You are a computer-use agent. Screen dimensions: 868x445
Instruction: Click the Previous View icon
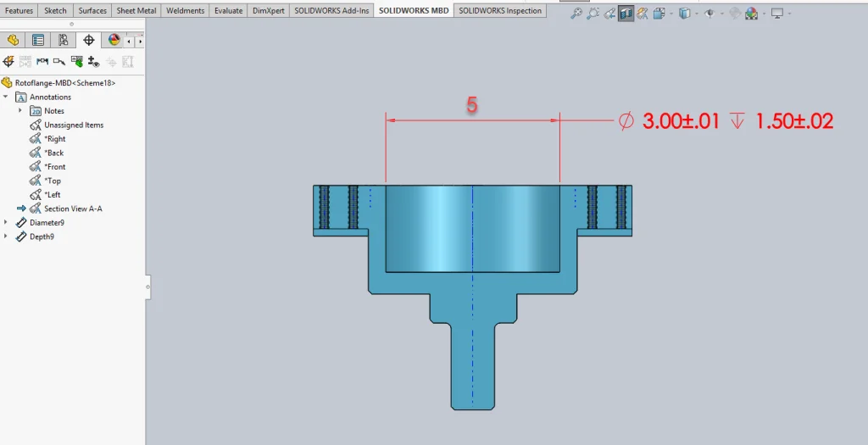[609, 14]
